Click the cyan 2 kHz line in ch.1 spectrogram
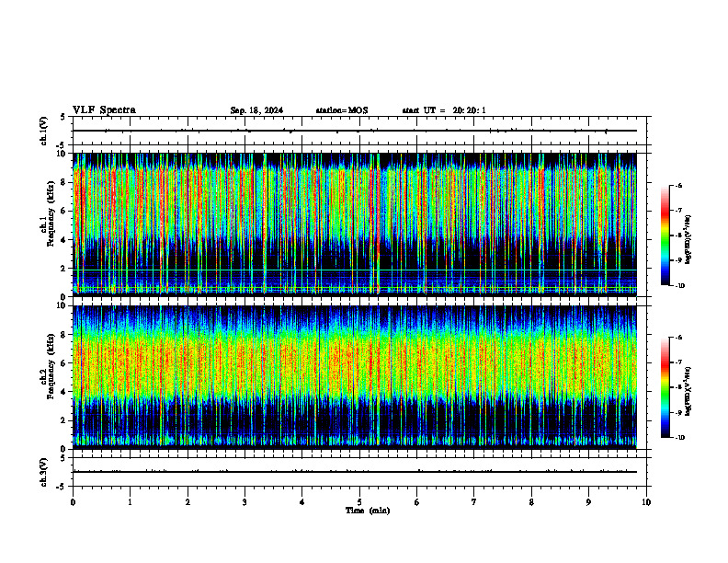The image size is (728, 563). point(354,270)
